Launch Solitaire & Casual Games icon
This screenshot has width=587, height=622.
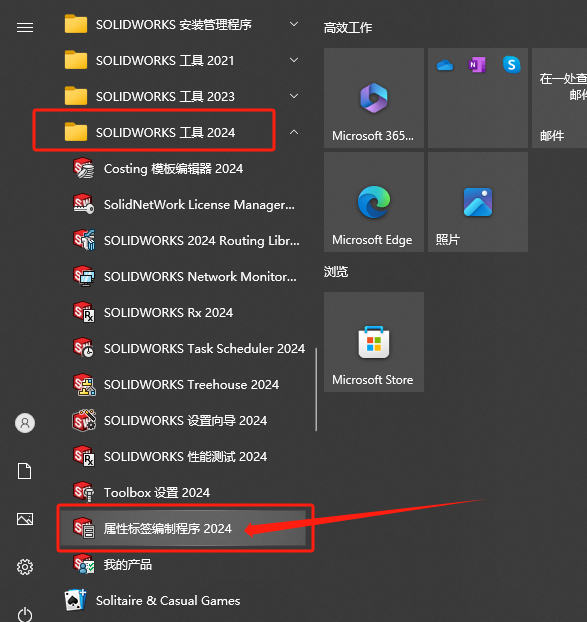tap(75, 600)
